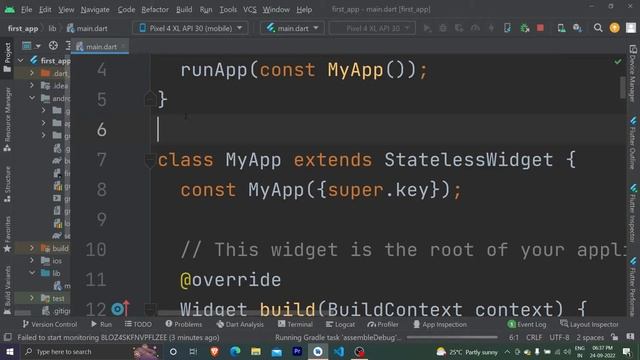Viewport: 640px width, 360px height.
Task: Open the Layout Inspector tool window
Action: click(589, 324)
